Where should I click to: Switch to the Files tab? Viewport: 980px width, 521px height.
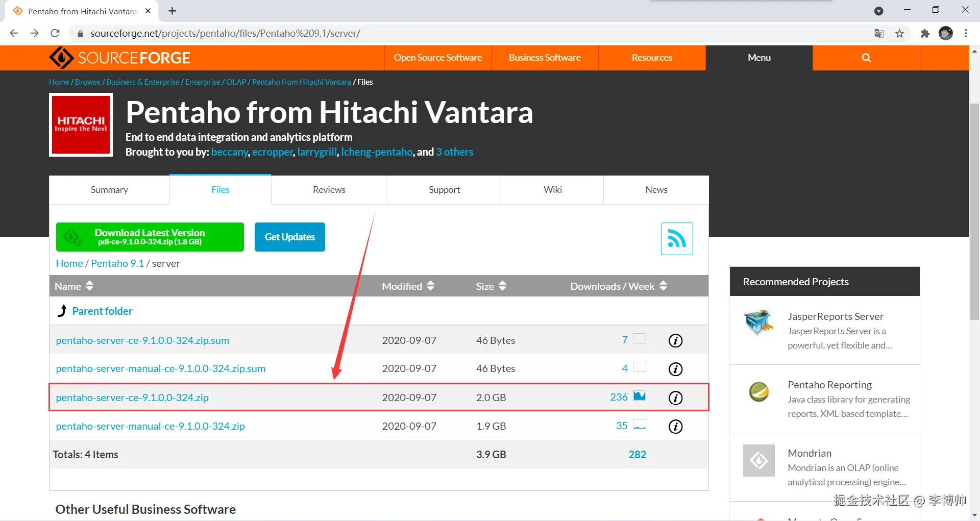(220, 190)
